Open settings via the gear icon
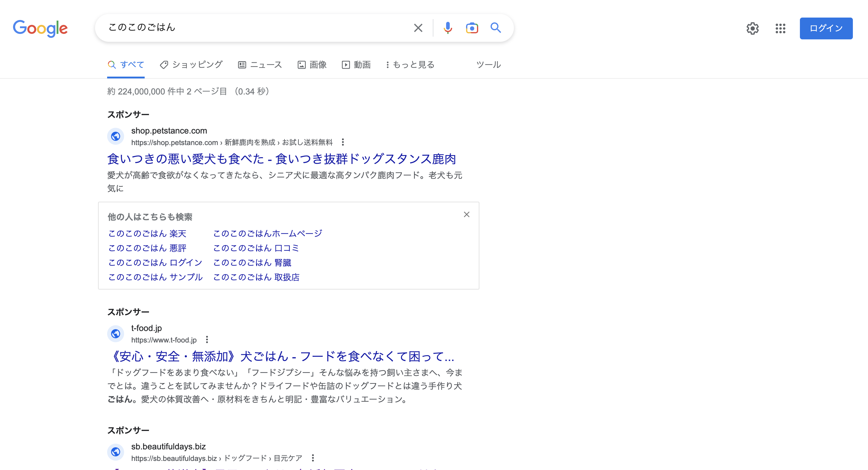 (x=752, y=28)
